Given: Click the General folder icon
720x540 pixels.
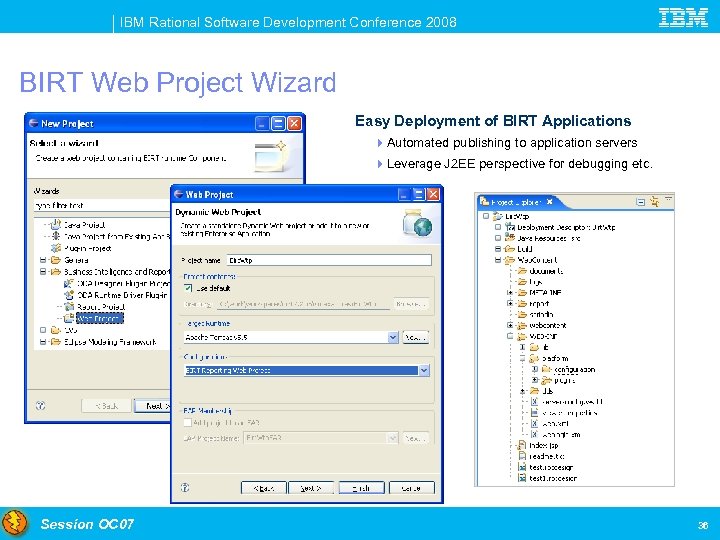Looking at the screenshot, I should tap(56, 260).
